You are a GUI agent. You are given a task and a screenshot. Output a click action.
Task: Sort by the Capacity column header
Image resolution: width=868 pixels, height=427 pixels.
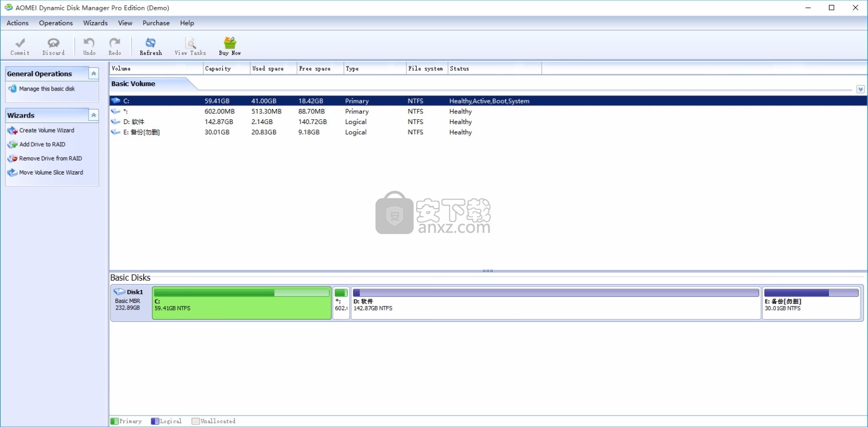tap(226, 69)
